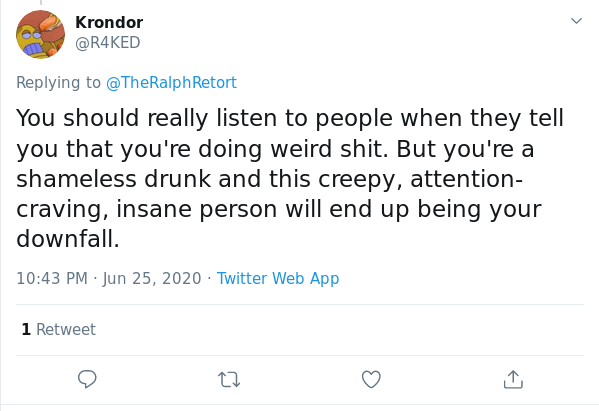Expand the tweet options chevron
Image resolution: width=599 pixels, height=411 pixels.
[576, 21]
